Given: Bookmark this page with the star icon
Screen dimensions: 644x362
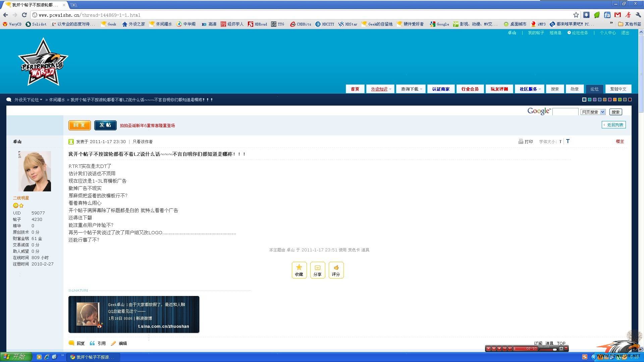Looking at the screenshot, I should pyautogui.click(x=576, y=15).
